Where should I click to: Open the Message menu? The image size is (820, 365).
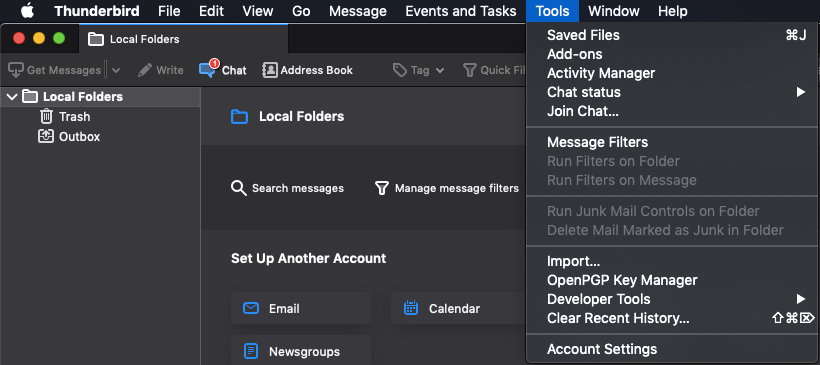(x=358, y=11)
